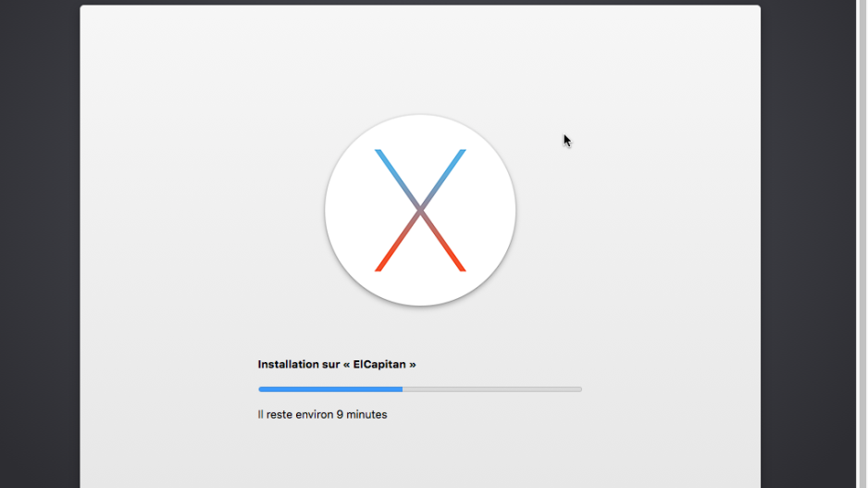Image resolution: width=868 pixels, height=488 pixels.
Task: Click the installation progress bar
Action: coord(420,390)
